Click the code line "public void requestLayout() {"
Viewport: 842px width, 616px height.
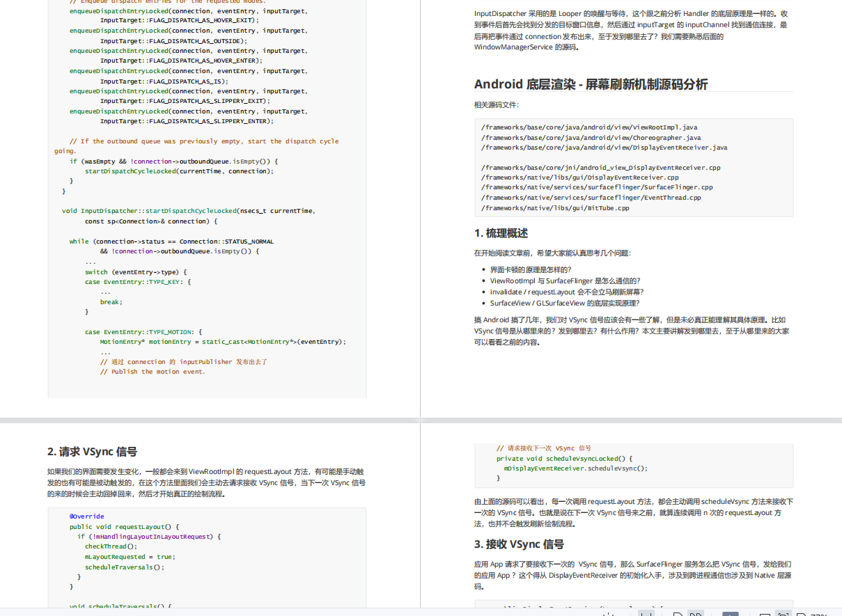coord(125,527)
